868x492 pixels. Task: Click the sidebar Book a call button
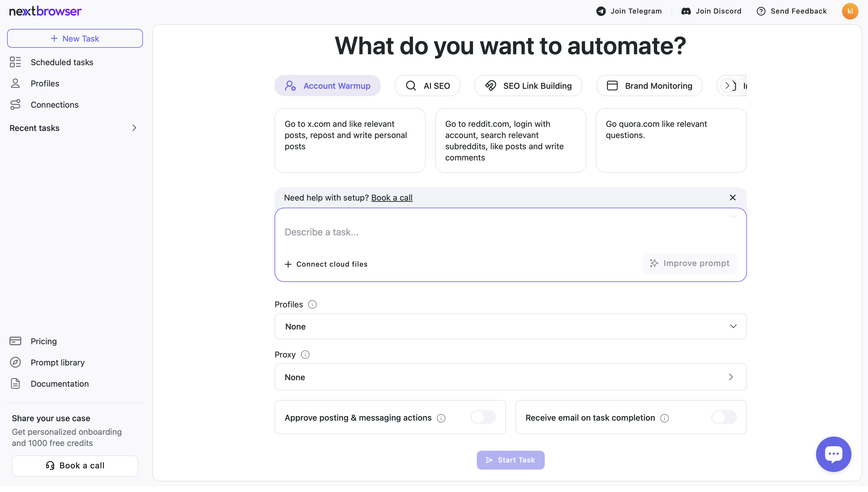(x=75, y=466)
